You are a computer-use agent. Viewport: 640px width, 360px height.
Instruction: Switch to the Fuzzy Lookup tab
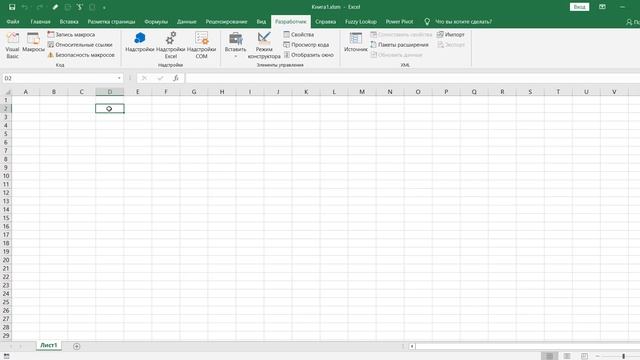[x=361, y=22]
